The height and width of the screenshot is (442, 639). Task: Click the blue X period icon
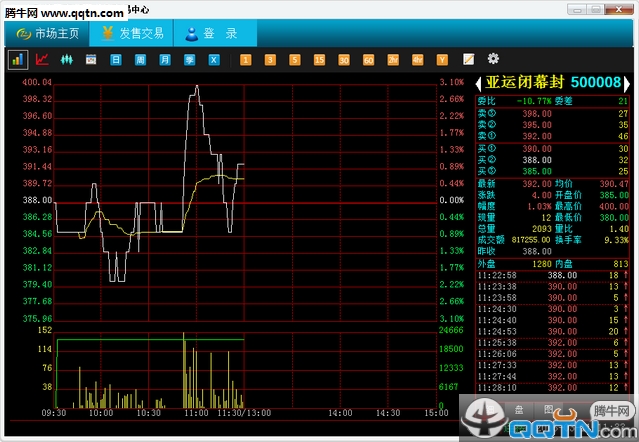point(214,60)
